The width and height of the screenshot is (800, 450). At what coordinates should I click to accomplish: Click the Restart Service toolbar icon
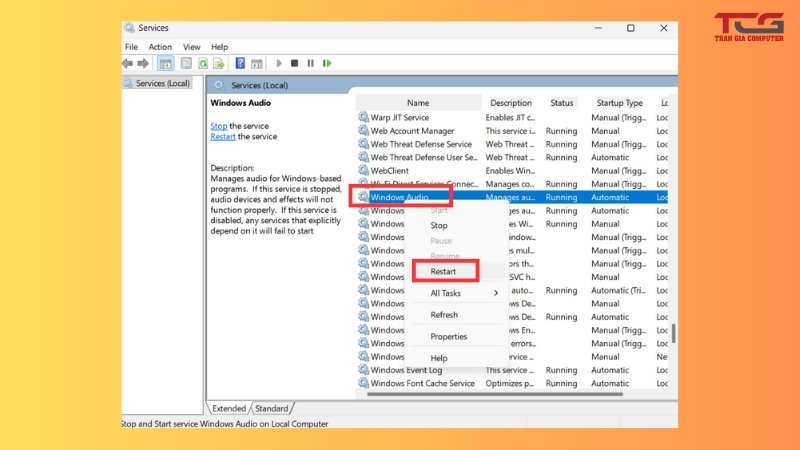(325, 63)
